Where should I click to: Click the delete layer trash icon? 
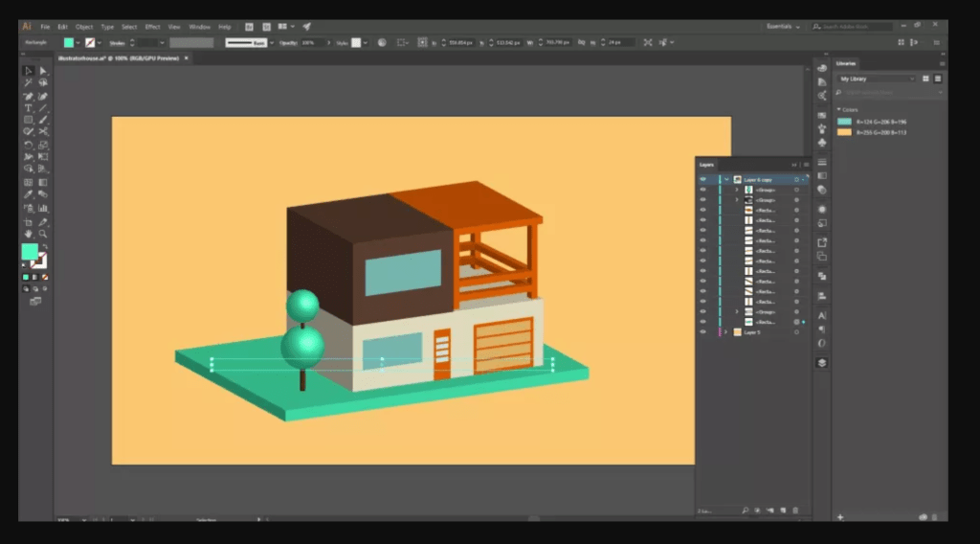[795, 510]
